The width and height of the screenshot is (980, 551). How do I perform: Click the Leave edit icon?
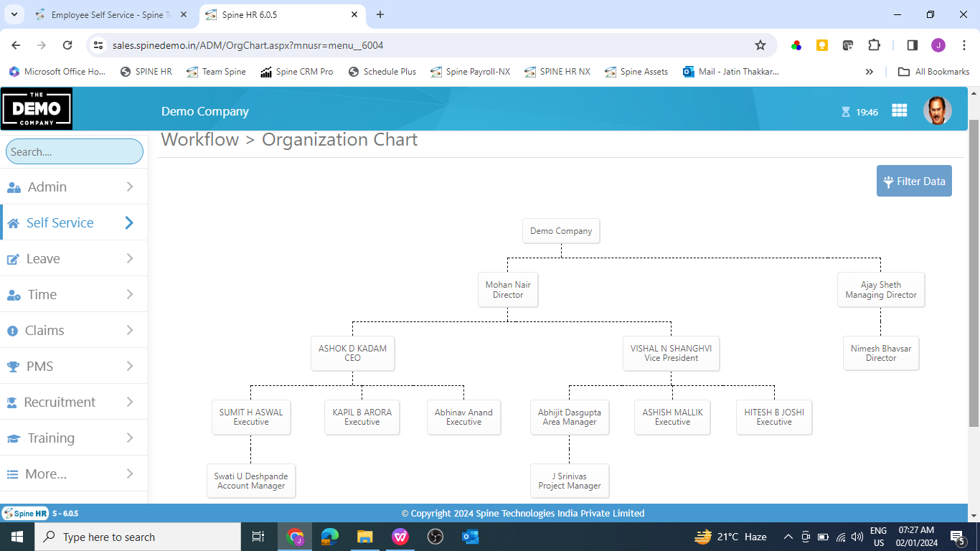[13, 259]
